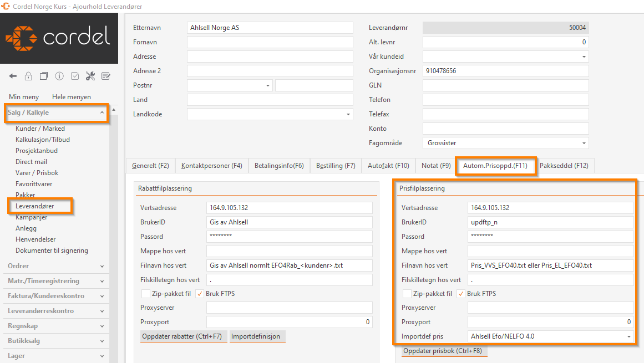This screenshot has width=644, height=363.
Task: Select the Hele menyen tab
Action: point(72,97)
